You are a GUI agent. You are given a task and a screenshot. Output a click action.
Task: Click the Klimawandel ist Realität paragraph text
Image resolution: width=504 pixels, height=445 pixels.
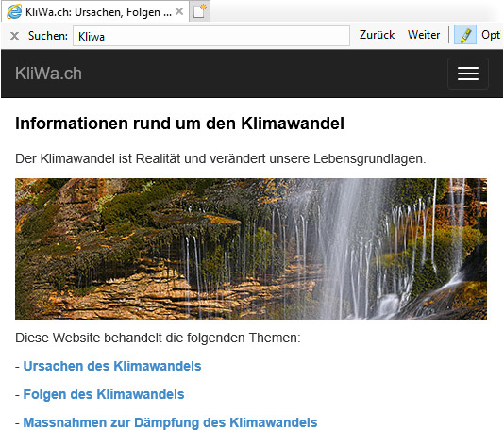221,158
